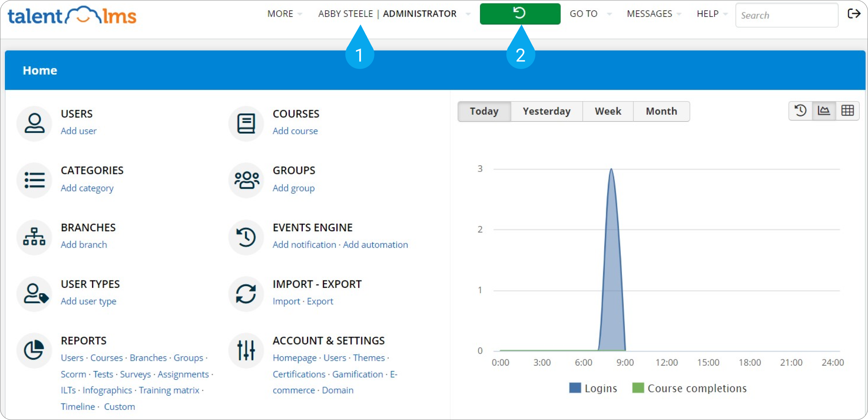Click the green switch-back role button

pos(520,14)
